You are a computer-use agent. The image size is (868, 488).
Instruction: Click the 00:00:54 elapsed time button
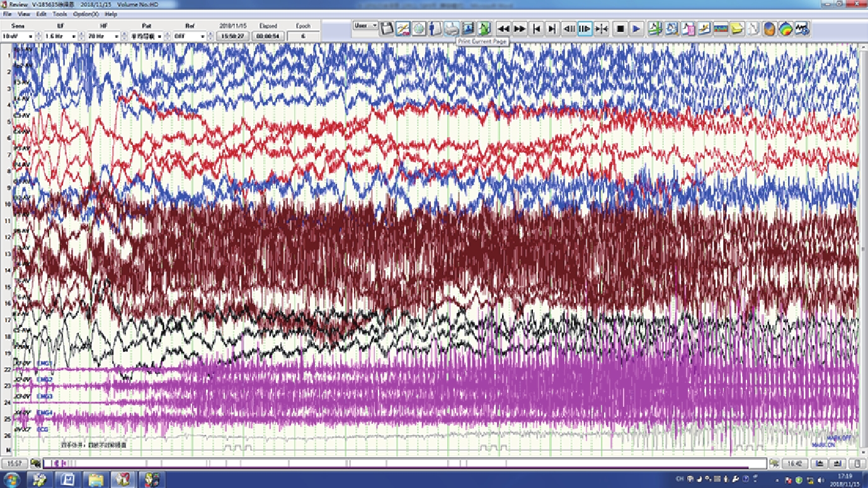click(268, 37)
